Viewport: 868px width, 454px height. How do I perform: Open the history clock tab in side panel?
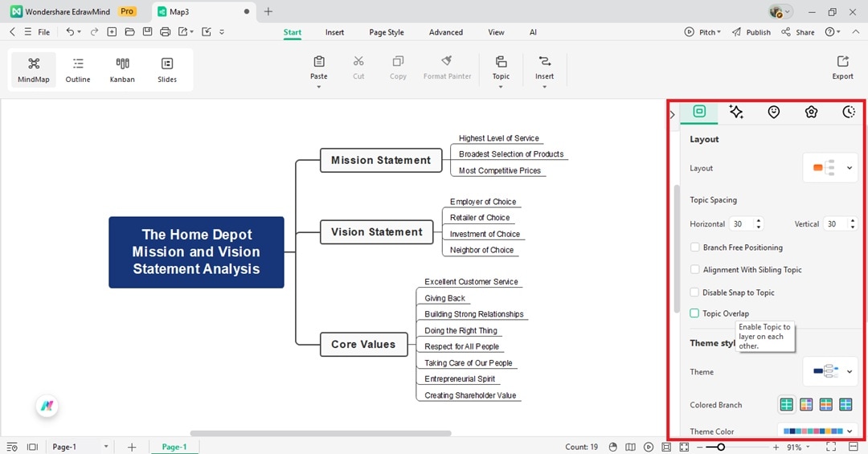point(849,112)
